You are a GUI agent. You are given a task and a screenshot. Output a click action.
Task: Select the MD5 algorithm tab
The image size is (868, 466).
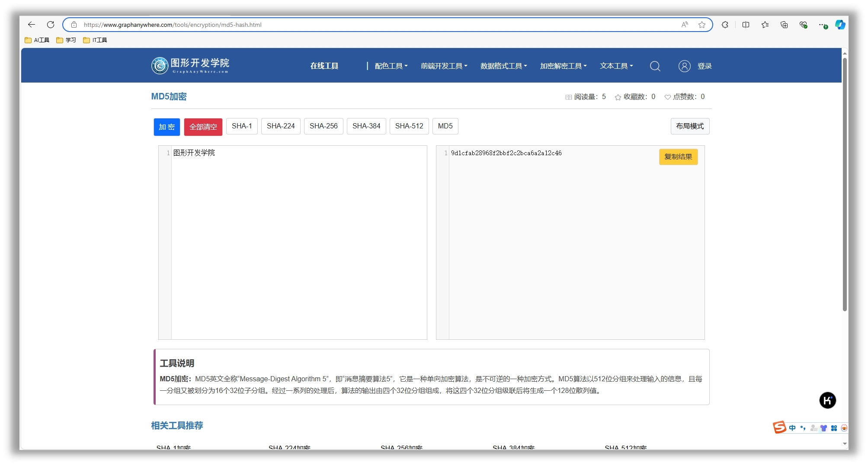(x=445, y=126)
